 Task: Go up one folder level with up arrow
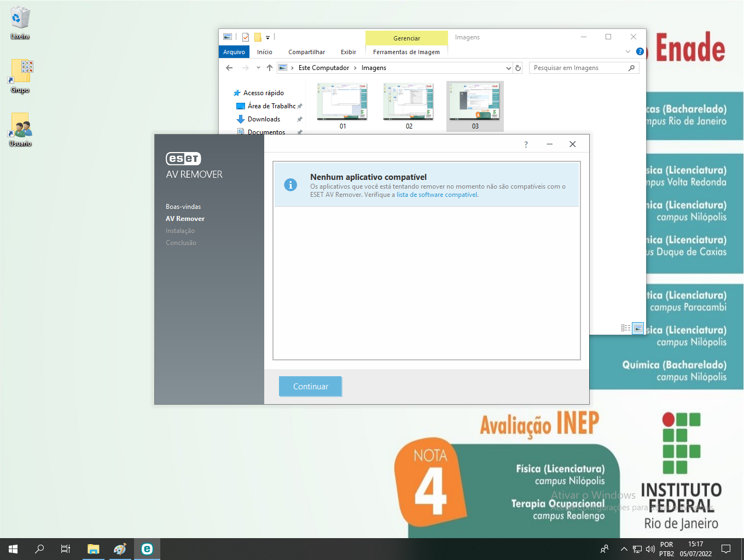(270, 68)
